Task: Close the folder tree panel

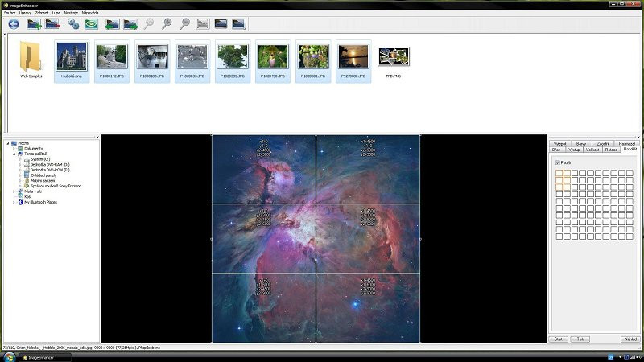Action: 97,137
